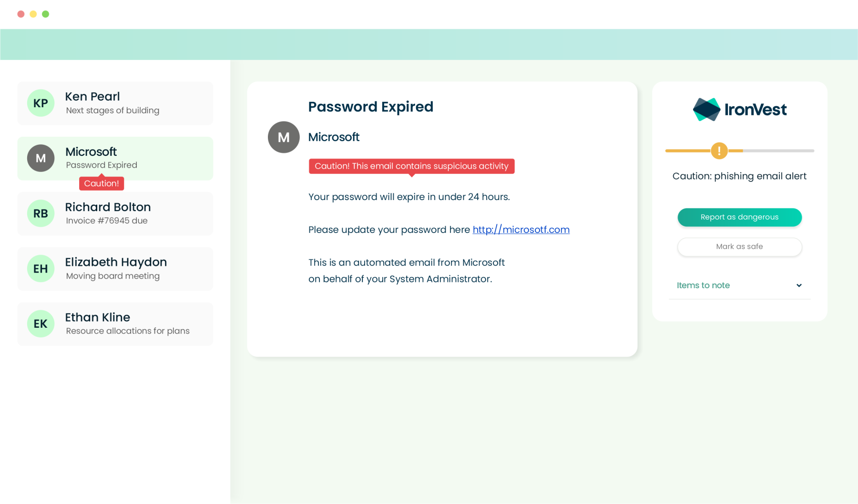Click the EH avatar for Elizabeth Haydon
858x504 pixels.
click(x=41, y=269)
